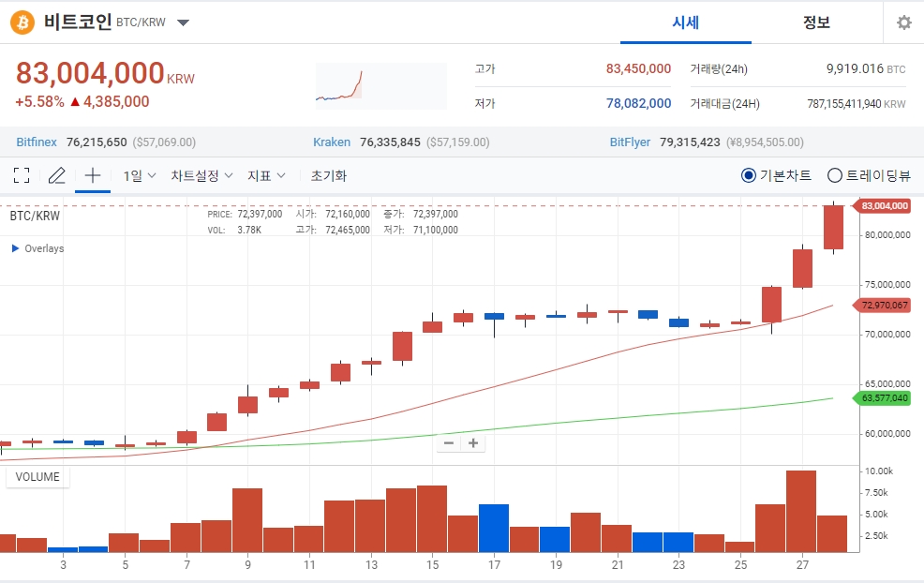Expand the Overlays section
The width and height of the screenshot is (924, 583).
37,248
